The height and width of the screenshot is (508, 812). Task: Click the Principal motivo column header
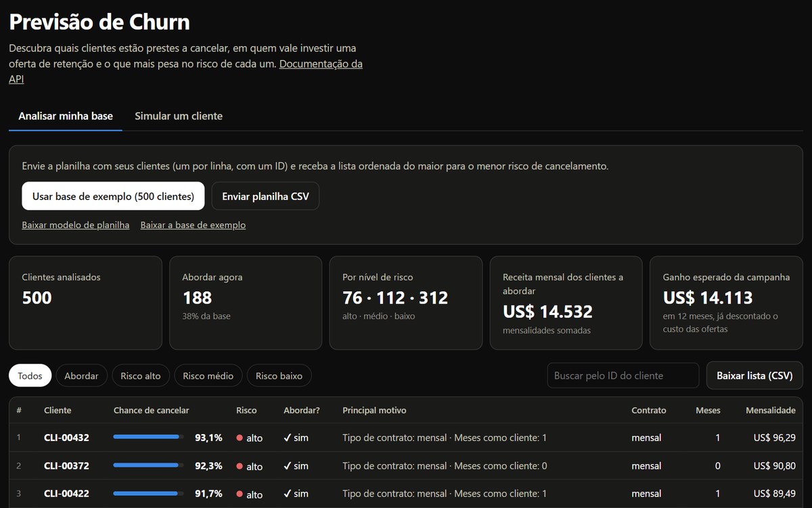pos(374,410)
